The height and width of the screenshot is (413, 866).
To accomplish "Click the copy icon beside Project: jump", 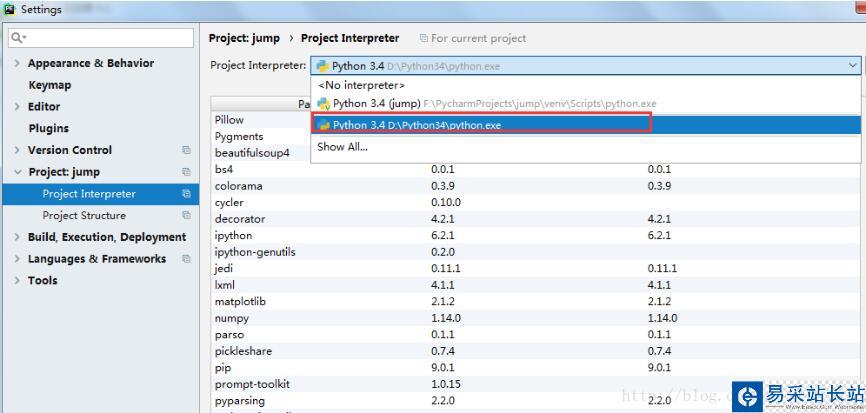I will [186, 172].
